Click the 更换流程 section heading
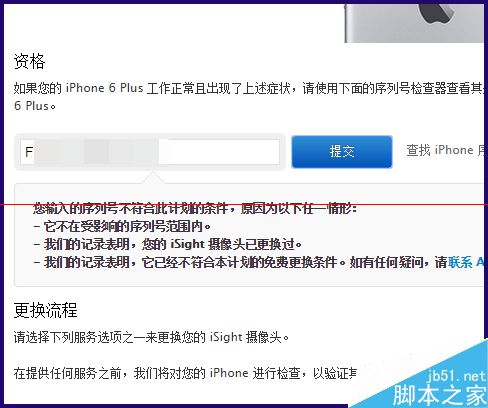Screen dimensions: 488x408 tap(46, 310)
